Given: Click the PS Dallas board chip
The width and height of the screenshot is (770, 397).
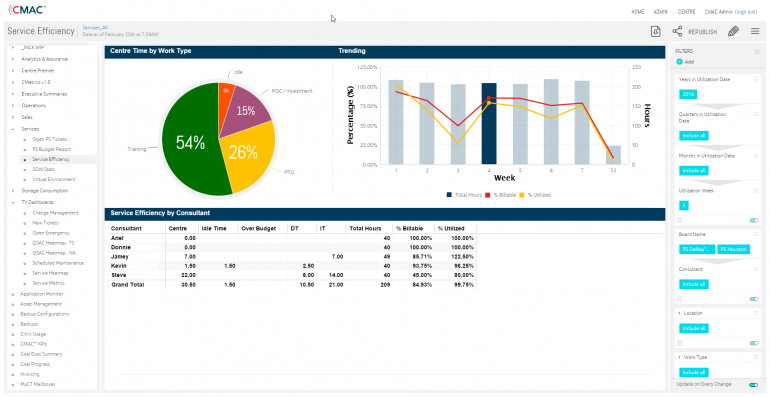Looking at the screenshot, I should click(x=697, y=250).
